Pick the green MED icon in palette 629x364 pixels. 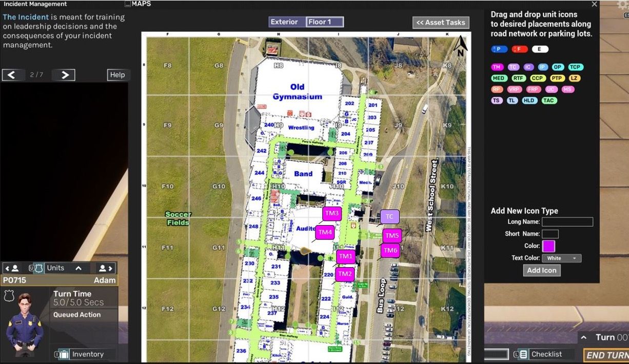(499, 78)
